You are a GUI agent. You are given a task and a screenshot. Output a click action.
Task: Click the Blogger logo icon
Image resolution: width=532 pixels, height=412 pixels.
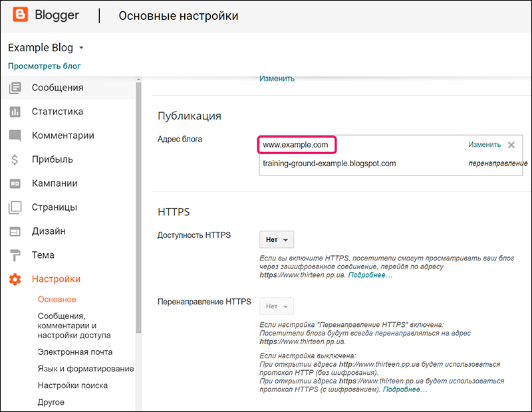[19, 15]
